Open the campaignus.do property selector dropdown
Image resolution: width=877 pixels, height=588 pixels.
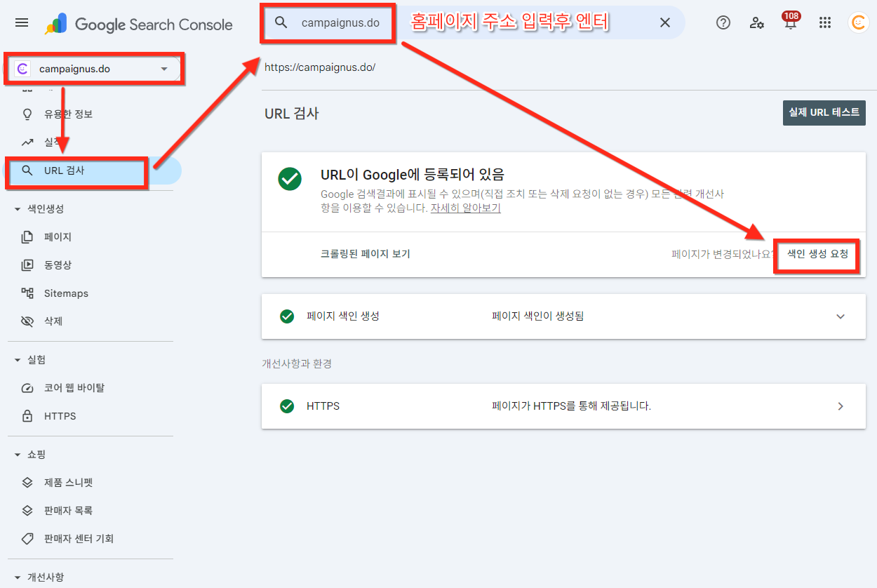click(93, 69)
